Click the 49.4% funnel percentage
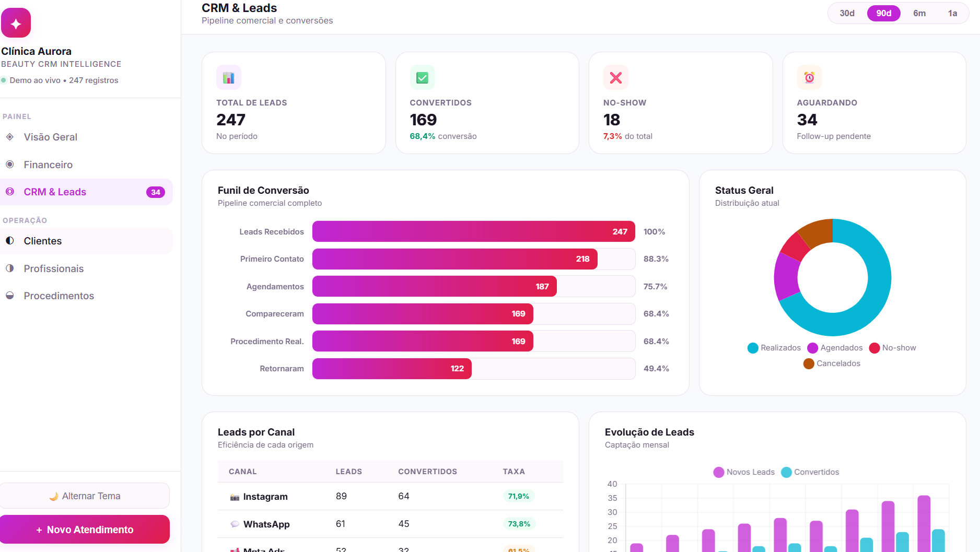Viewport: 980px width, 552px height. point(656,369)
